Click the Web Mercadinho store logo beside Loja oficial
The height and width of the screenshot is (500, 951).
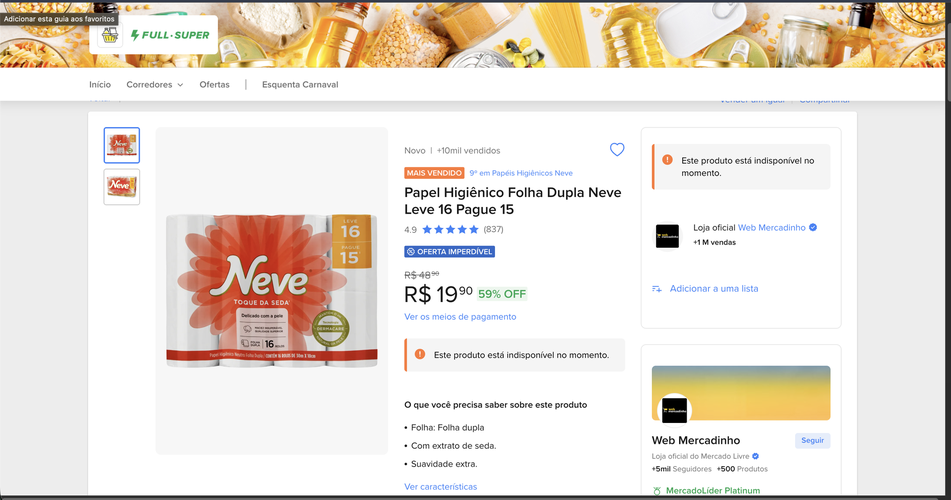pos(667,236)
